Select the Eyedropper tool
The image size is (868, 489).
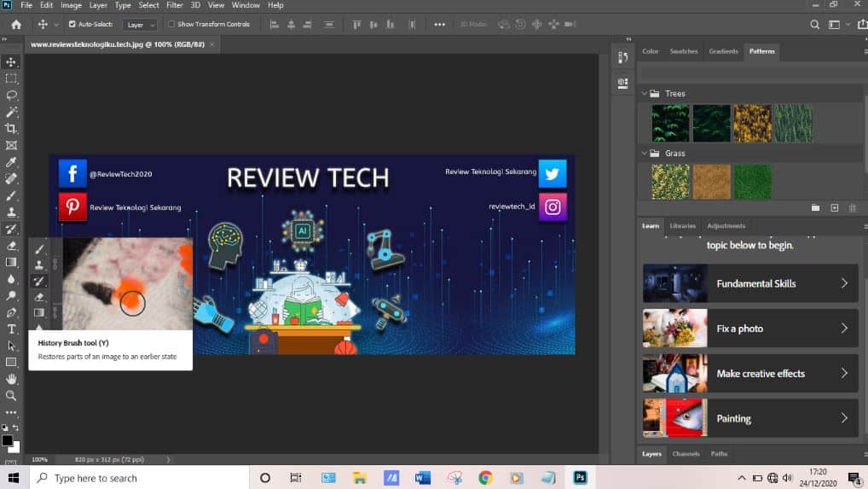[11, 162]
